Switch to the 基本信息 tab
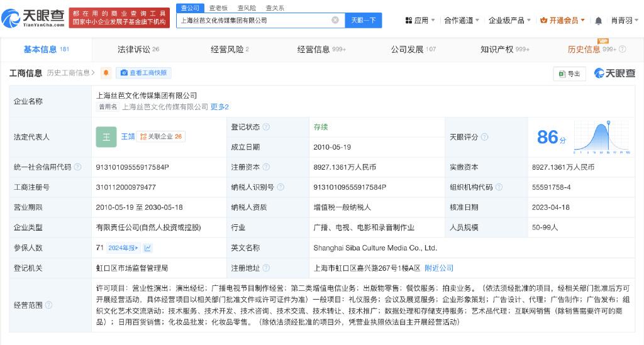The width and height of the screenshot is (644, 345). tap(46, 49)
